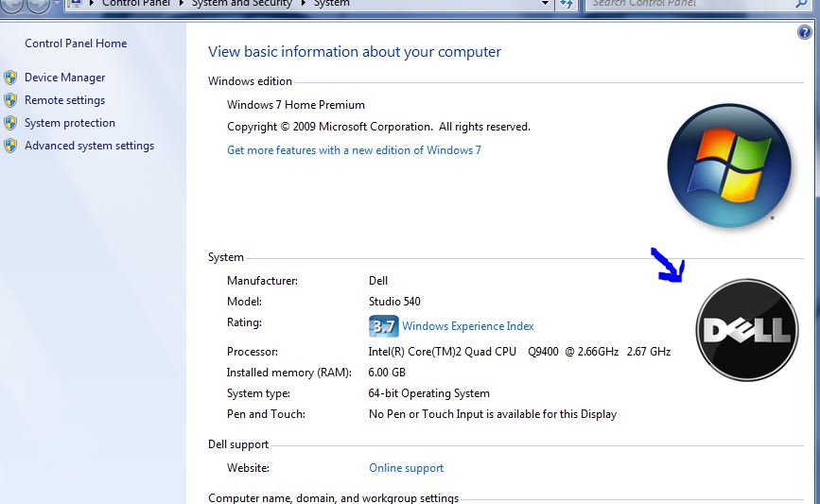
Task: Click the Rating: label
Action: pos(244,322)
